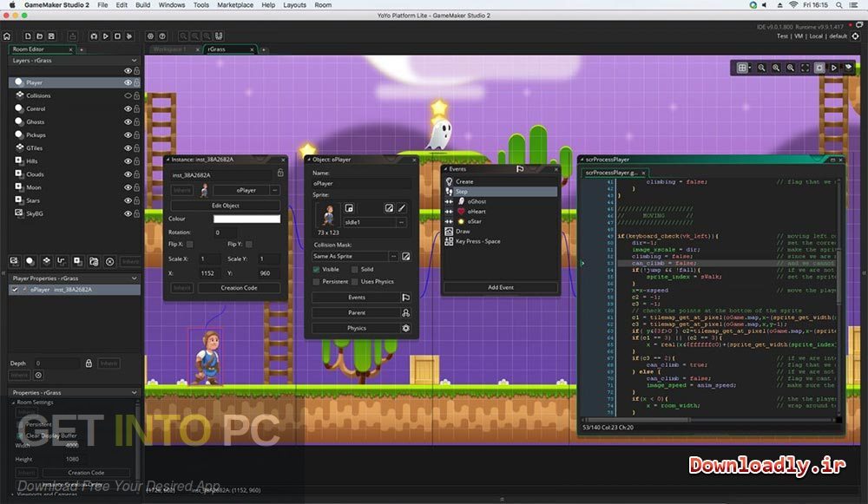Click the Add Event button in the Events window

point(501,287)
